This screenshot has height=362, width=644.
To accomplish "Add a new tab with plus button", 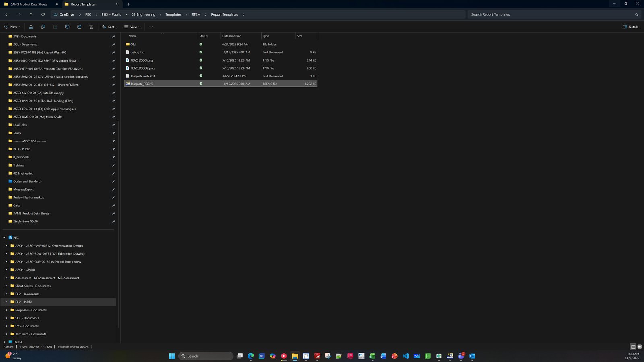I will tap(128, 4).
